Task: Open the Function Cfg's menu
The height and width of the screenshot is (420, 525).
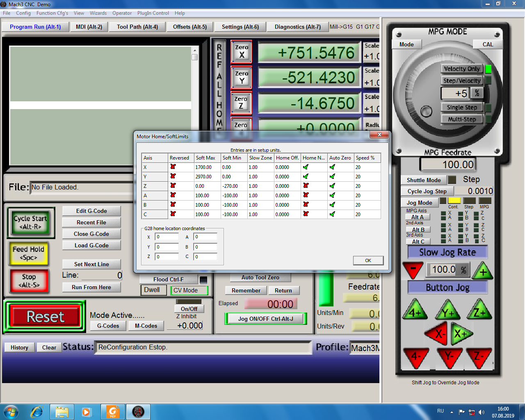Action: (x=52, y=13)
